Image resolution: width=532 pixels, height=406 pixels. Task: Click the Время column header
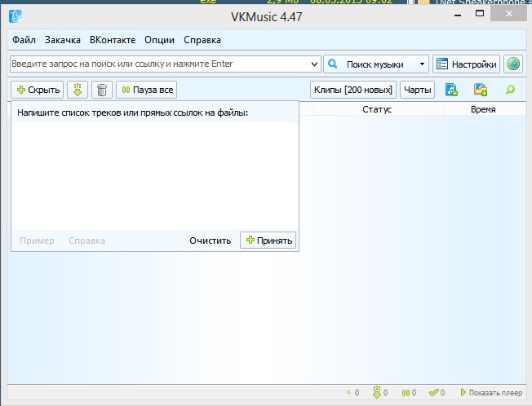tap(483, 109)
